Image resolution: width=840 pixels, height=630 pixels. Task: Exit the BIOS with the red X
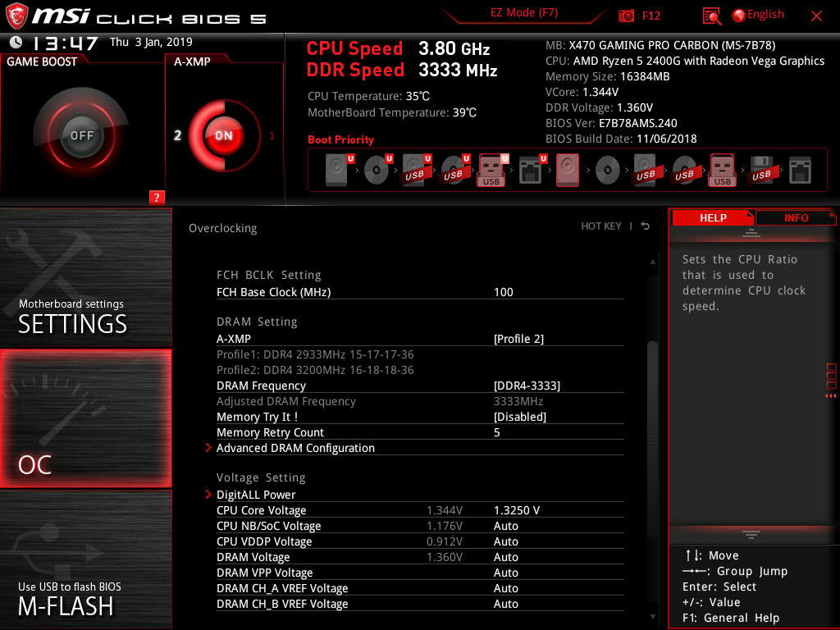coord(816,16)
